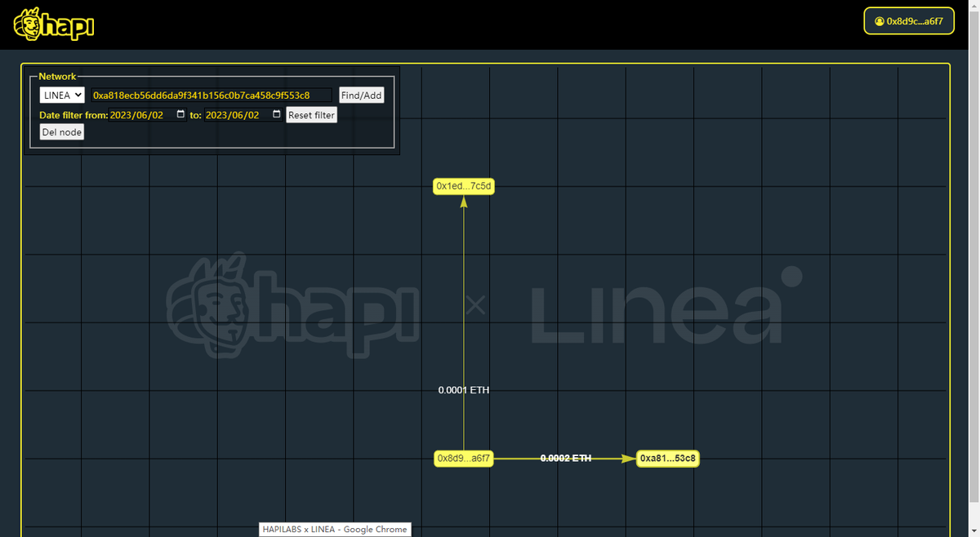Open wallet account 0x8d9c...a6f7 button
This screenshot has width=980, height=537.
point(909,21)
